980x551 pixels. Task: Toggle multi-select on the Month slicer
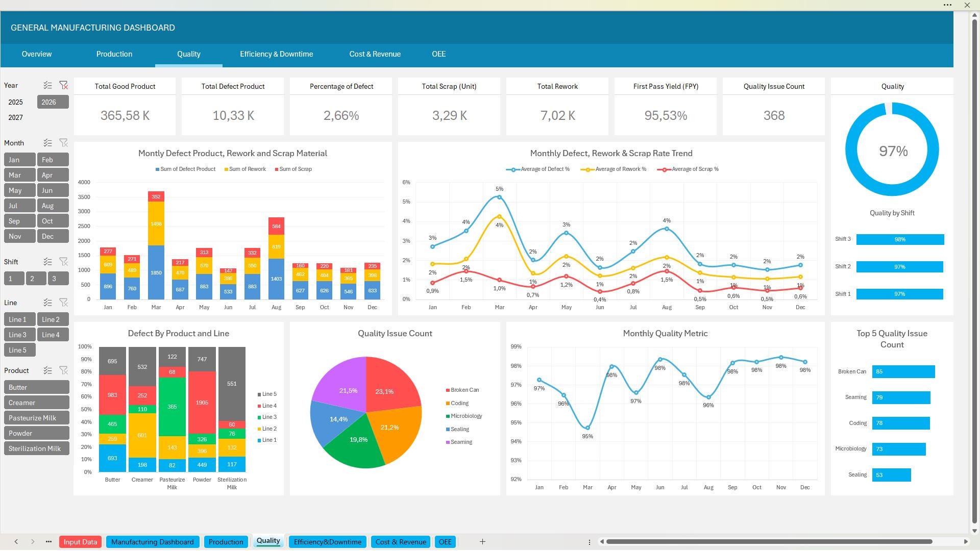(x=47, y=143)
